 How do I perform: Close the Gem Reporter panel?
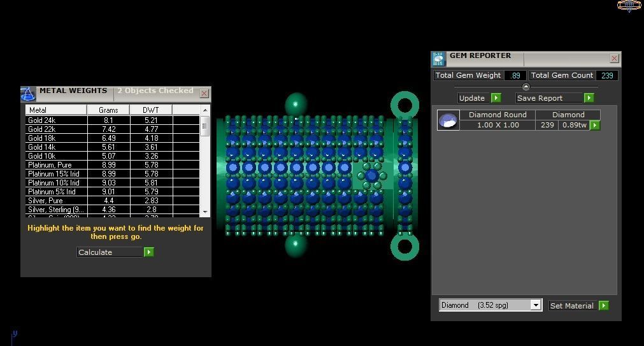[614, 59]
